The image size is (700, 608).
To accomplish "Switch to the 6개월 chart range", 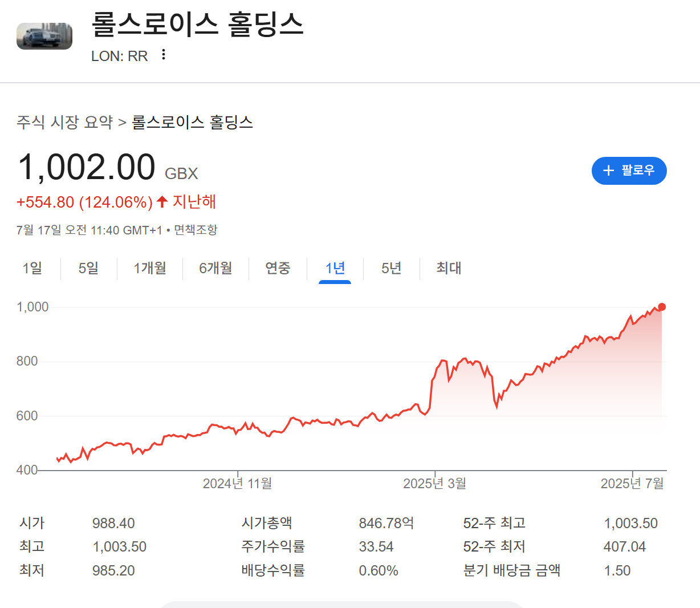I will (215, 268).
